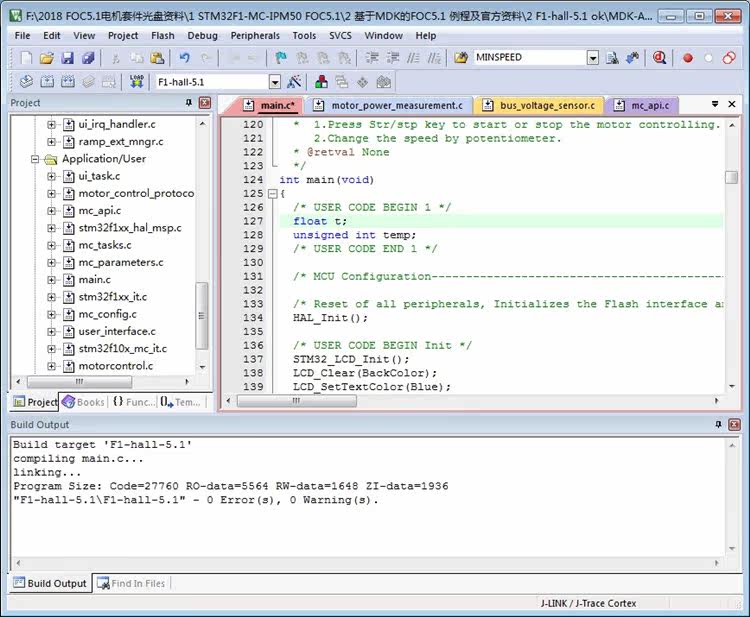Rebuild all target files using the Rebuild icon
Screen dimensions: 750x617
tap(68, 82)
